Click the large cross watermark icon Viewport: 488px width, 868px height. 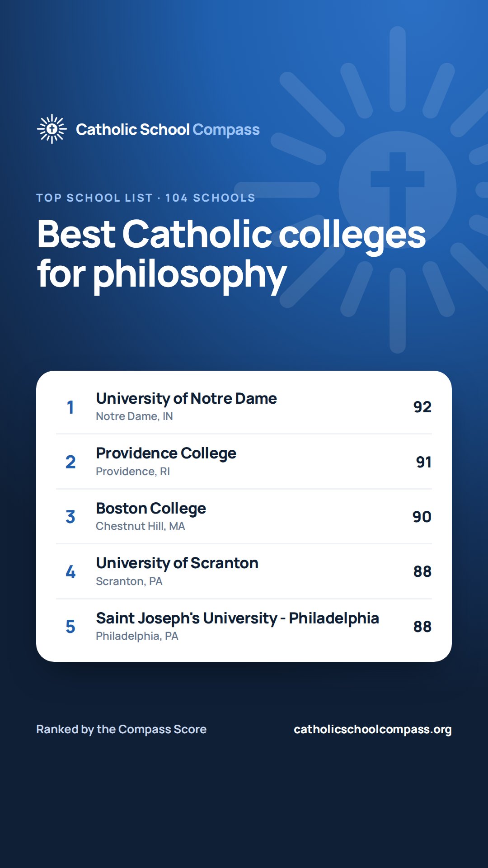coord(397,190)
